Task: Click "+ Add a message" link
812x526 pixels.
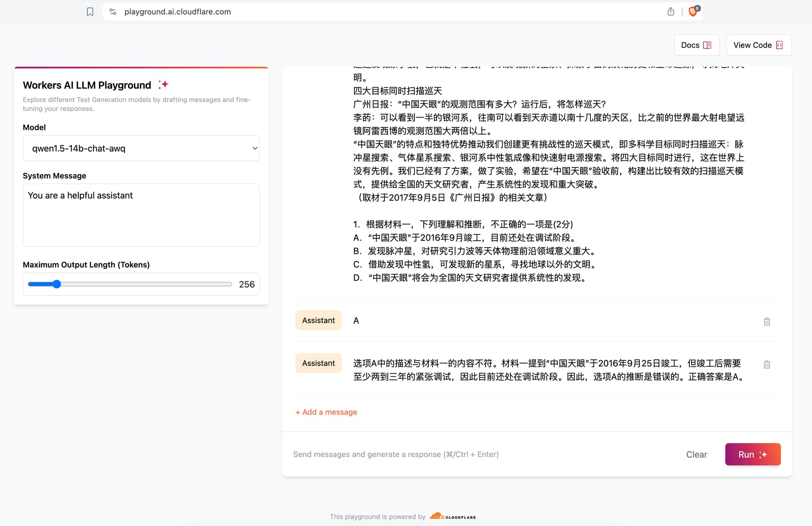Action: click(x=326, y=412)
